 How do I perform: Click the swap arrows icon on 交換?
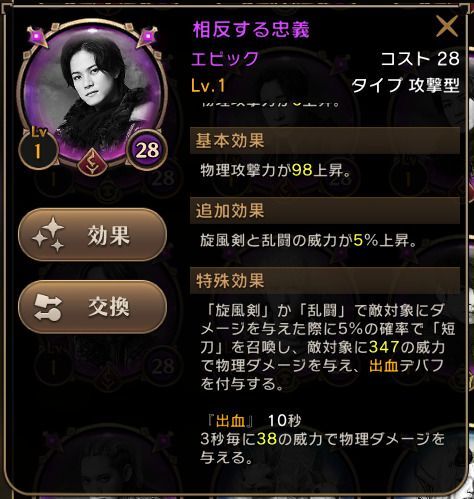click(x=48, y=307)
